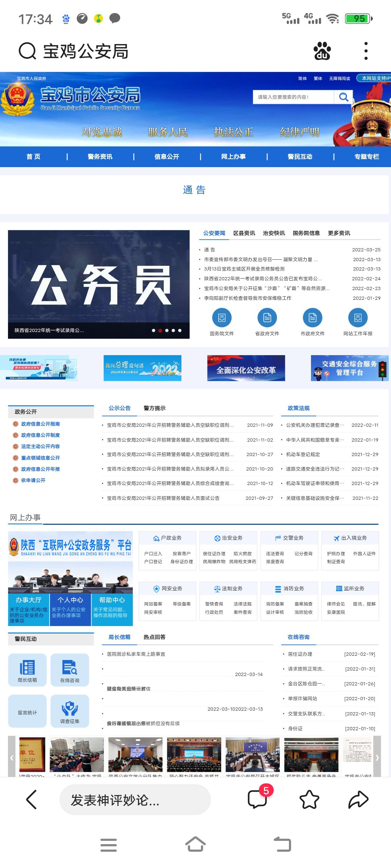Click the 监所业务 heading

350,589
